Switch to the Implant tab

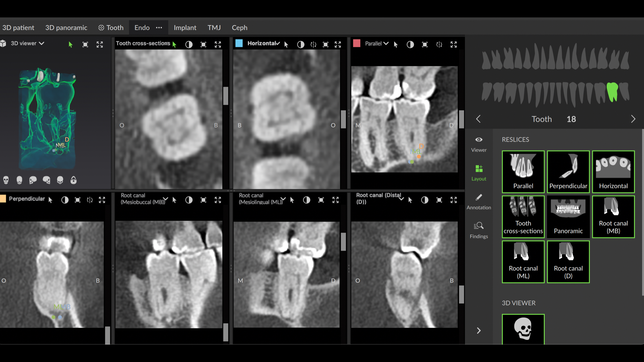(185, 27)
